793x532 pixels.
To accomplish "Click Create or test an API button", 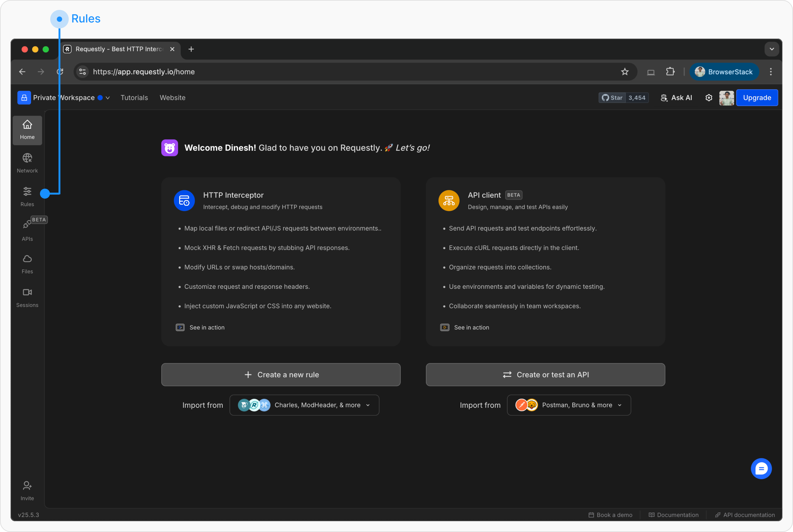I will (546, 375).
